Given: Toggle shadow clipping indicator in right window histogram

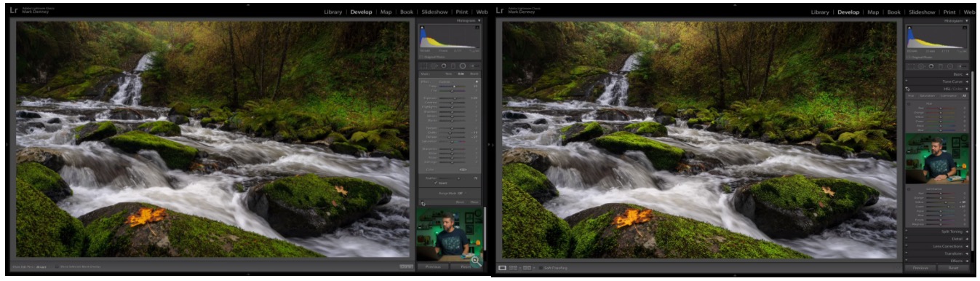Looking at the screenshot, I should point(909,28).
